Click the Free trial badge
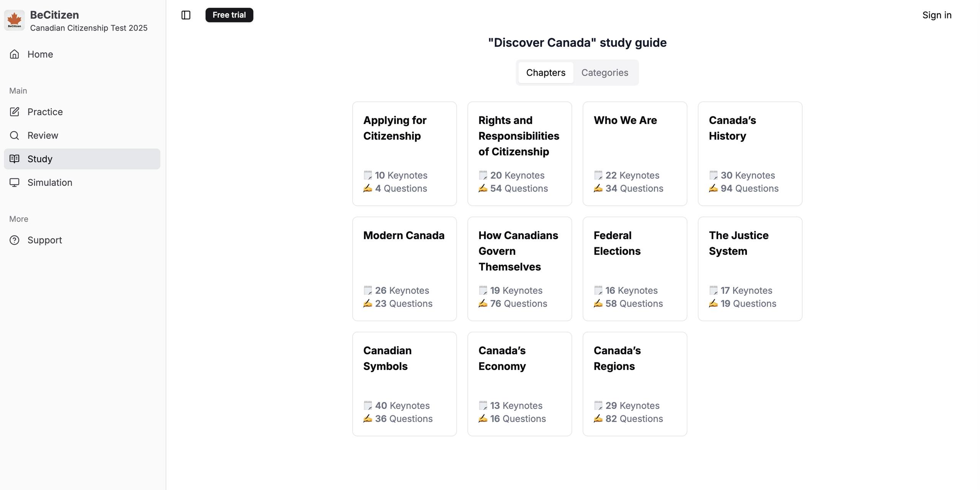 coord(229,15)
